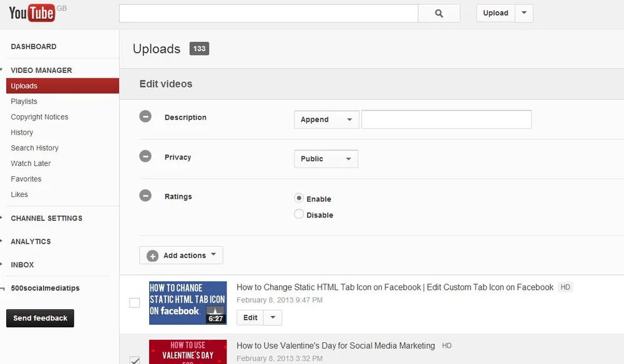Click the search magnifier icon
This screenshot has height=364, width=624.
pos(439,13)
